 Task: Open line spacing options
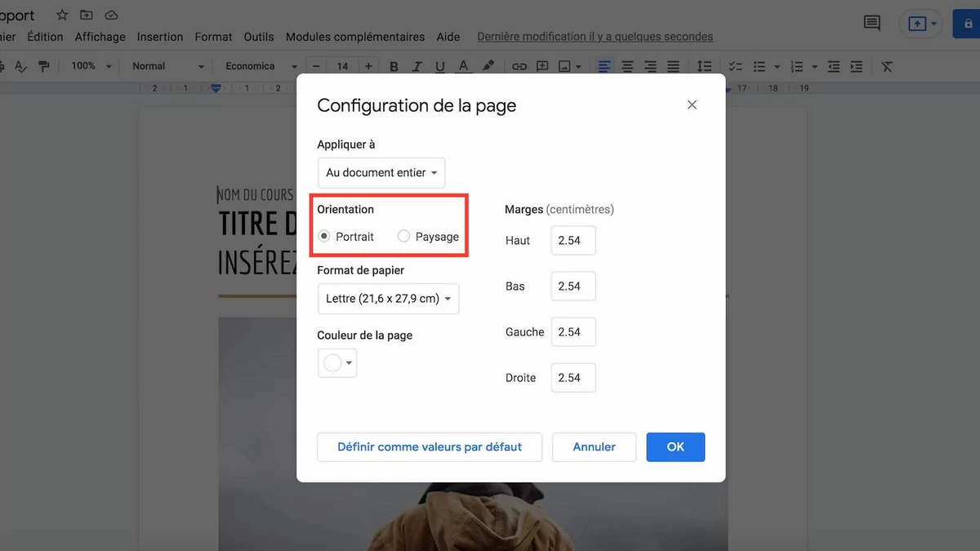tap(704, 66)
